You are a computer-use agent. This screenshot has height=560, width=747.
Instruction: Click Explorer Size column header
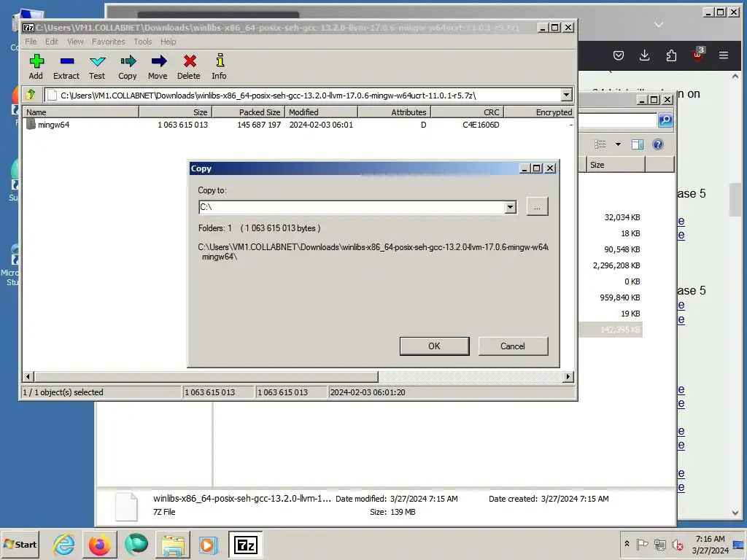pyautogui.click(x=615, y=165)
